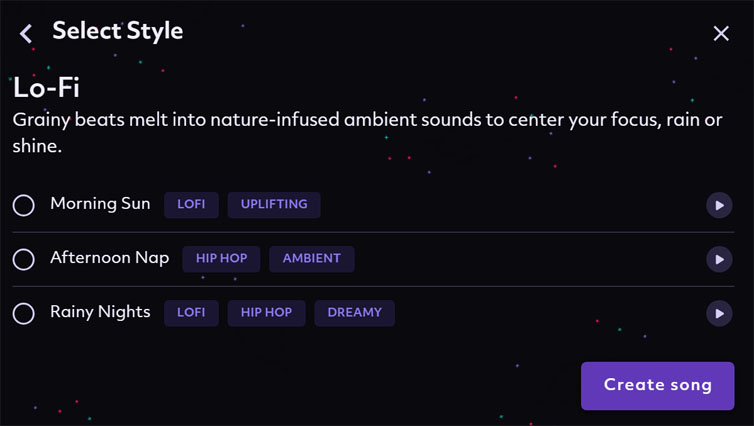Select the Morning Sun radio button
Screen dimensions: 754x426
coord(24,205)
